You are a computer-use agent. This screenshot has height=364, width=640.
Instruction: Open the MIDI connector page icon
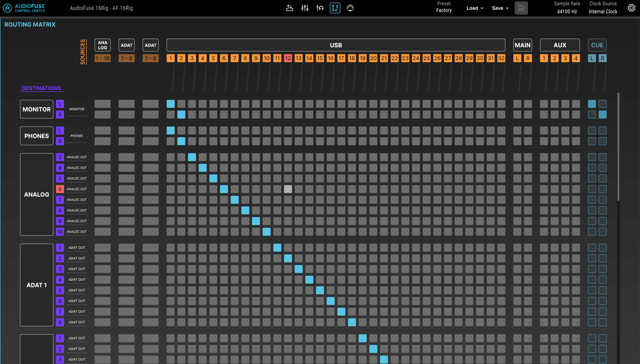[x=350, y=8]
